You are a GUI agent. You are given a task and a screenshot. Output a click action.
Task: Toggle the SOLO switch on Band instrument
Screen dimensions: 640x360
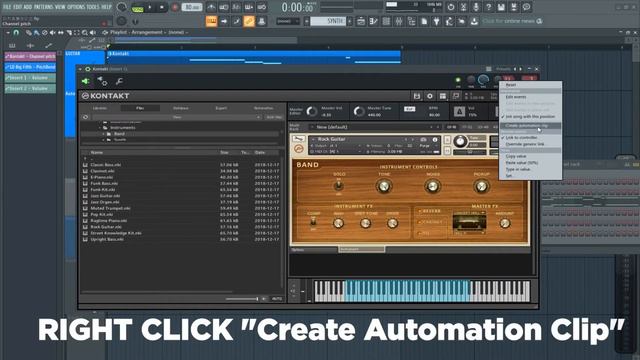coord(338,186)
